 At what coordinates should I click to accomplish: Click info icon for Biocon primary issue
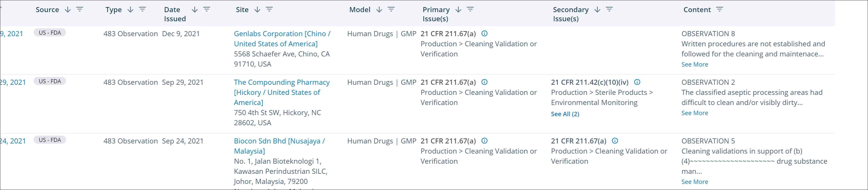(484, 140)
